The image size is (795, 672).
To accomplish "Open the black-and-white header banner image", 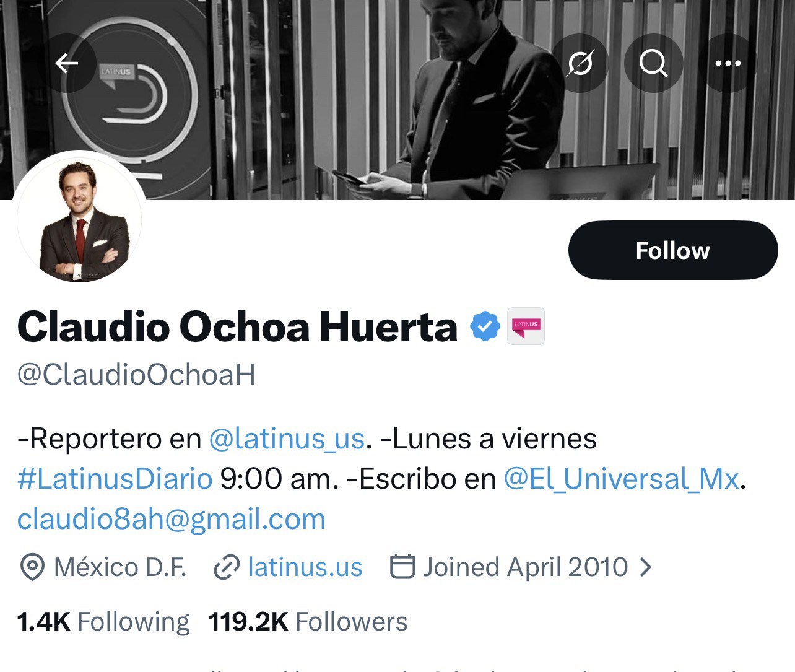I will (x=397, y=100).
